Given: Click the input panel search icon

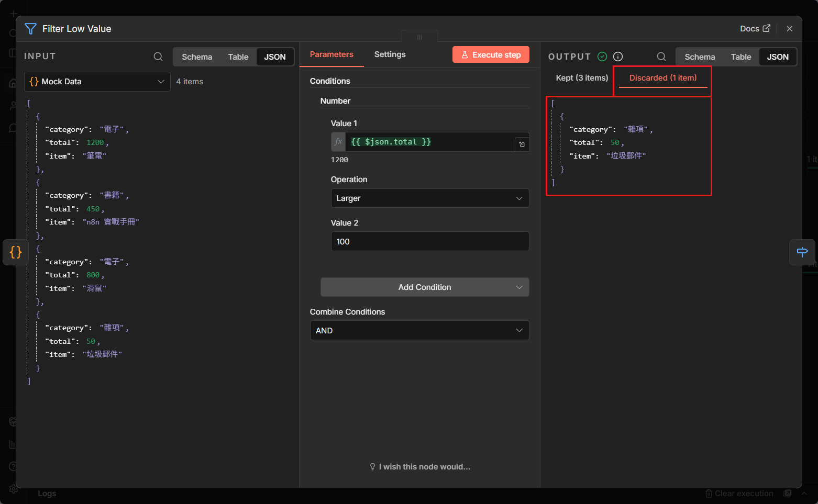Looking at the screenshot, I should [158, 57].
